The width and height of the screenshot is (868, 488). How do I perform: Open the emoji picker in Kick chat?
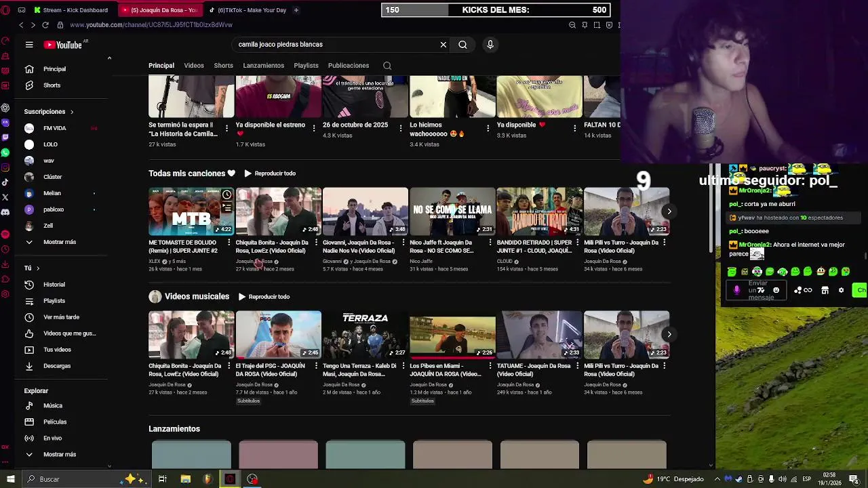click(x=776, y=290)
